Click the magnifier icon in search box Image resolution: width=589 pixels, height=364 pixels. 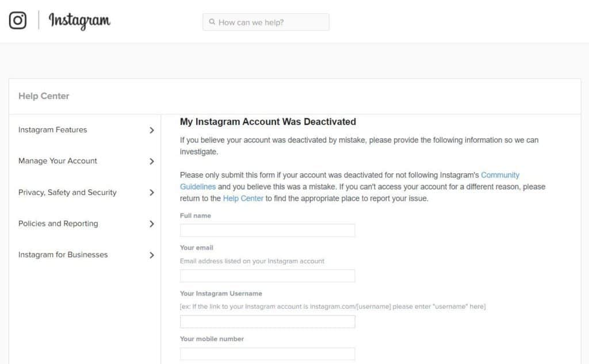click(x=212, y=22)
